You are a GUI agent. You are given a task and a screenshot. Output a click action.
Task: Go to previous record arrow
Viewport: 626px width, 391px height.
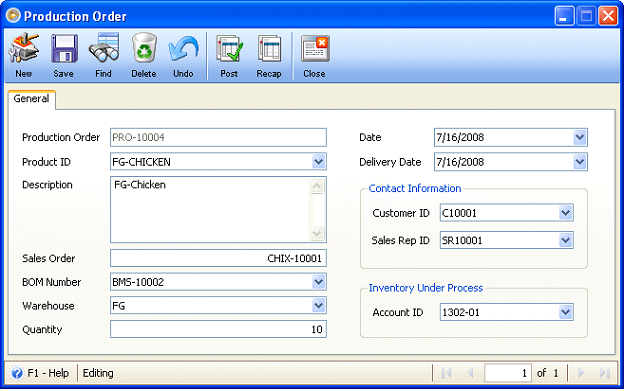coord(471,373)
